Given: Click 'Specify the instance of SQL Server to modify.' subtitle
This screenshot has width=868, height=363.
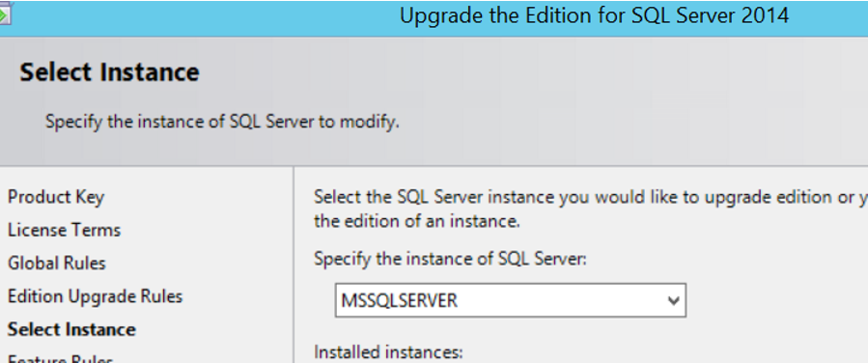Looking at the screenshot, I should (222, 122).
